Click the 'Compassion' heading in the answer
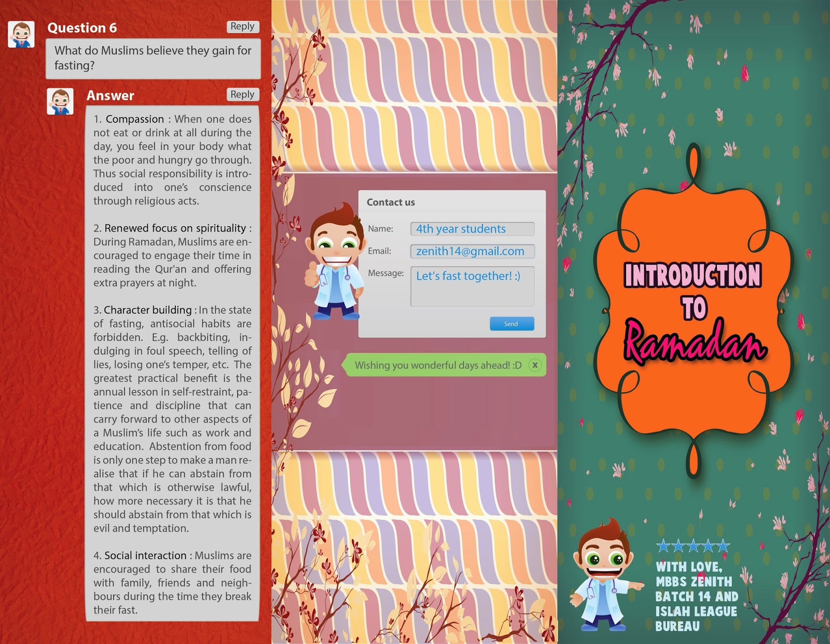Image resolution: width=830 pixels, height=644 pixels. 135,119
